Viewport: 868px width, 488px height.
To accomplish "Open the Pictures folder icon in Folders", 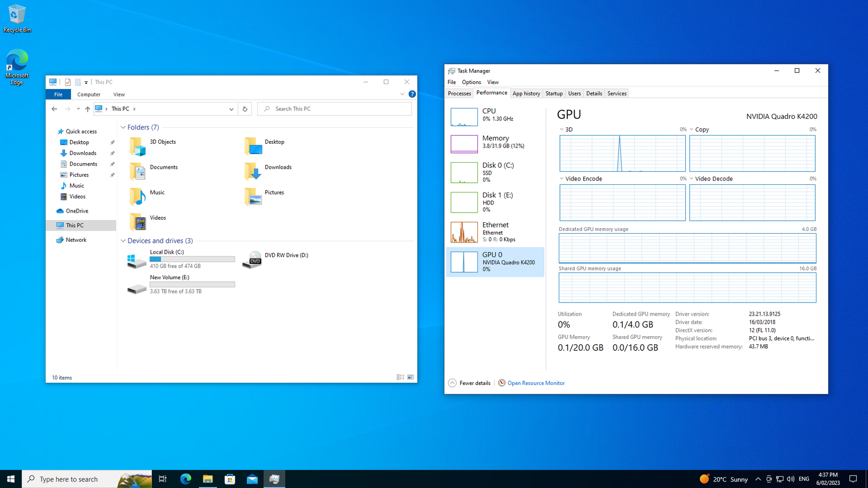I will [x=253, y=196].
